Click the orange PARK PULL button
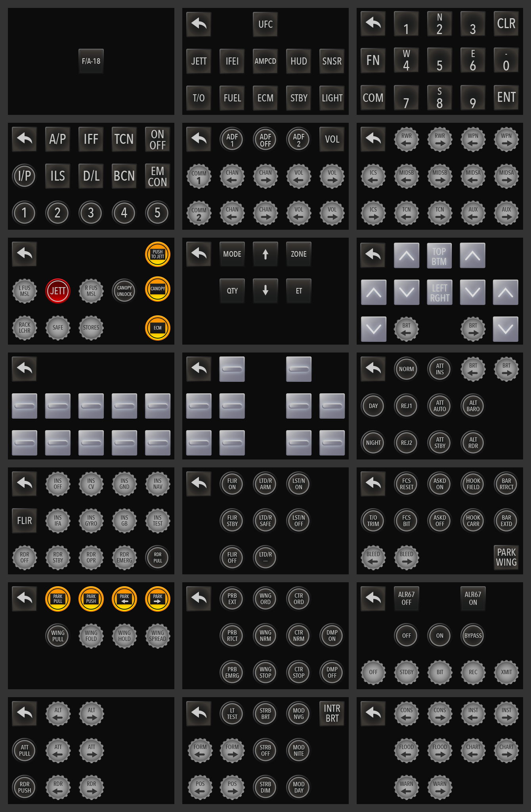 (x=58, y=599)
